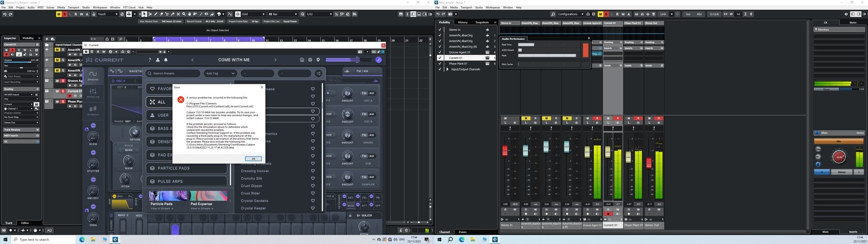Open Add Tag dropdown in preset browser
Screen dimensions: 868x244
221,73
